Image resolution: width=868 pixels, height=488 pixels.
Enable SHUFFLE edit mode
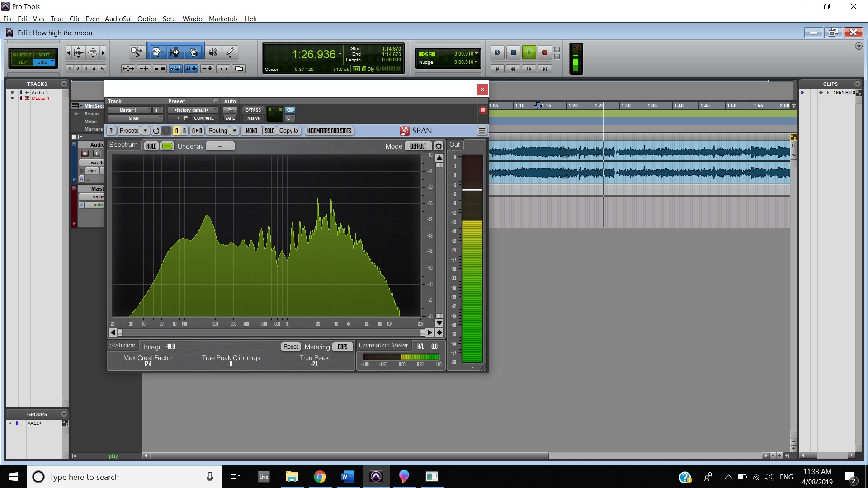click(22, 55)
